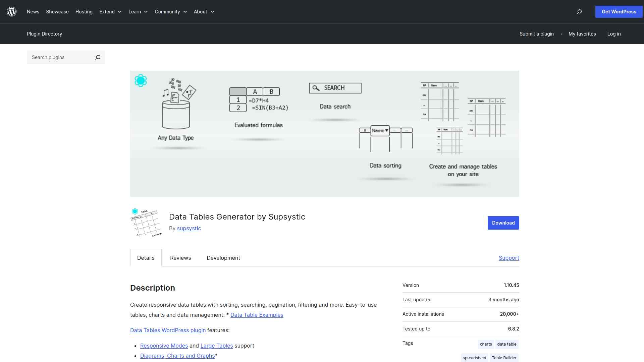Open the Responsive Modes link

[x=164, y=346]
